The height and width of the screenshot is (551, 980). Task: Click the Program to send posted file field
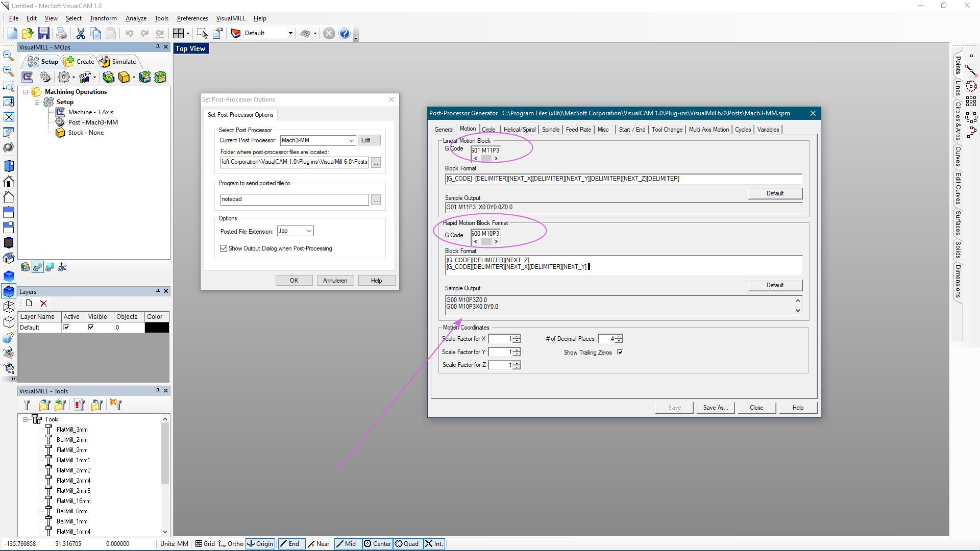pyautogui.click(x=295, y=199)
